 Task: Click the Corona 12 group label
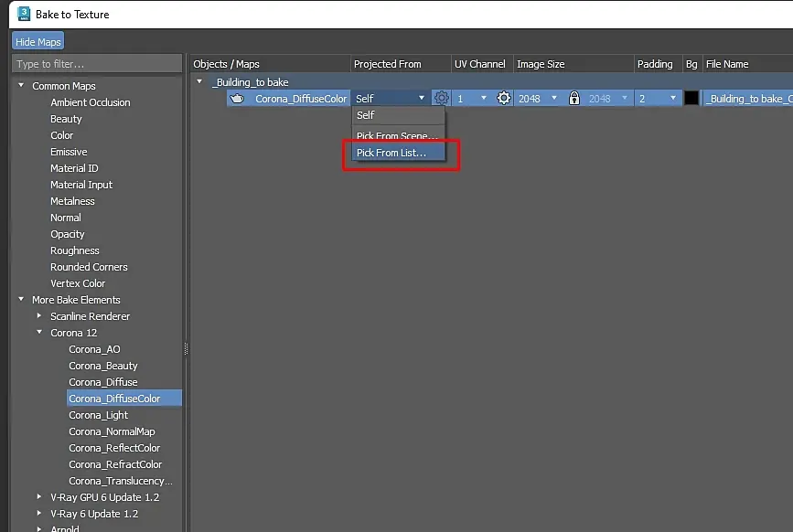(73, 333)
